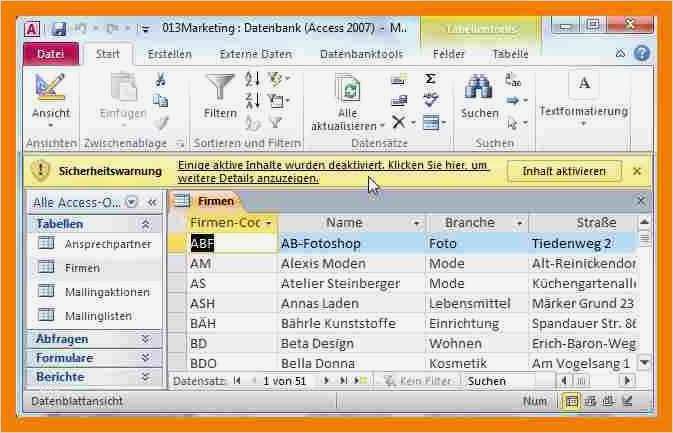Go to the last record navigation button

[343, 381]
